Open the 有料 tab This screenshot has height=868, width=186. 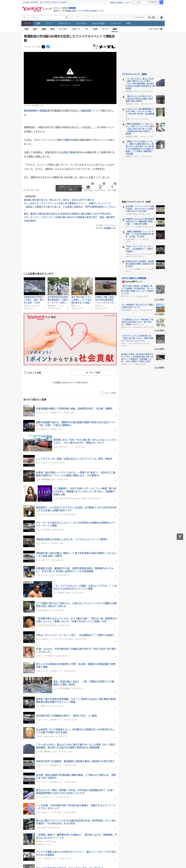pos(128,24)
